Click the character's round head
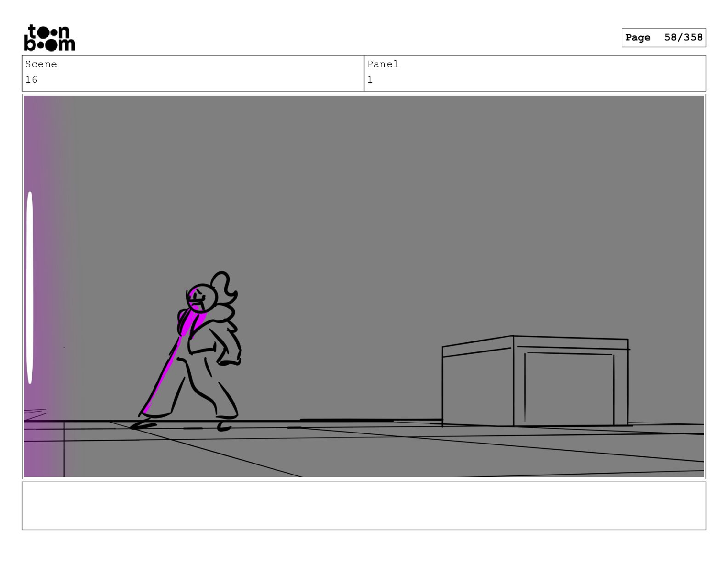 [201, 298]
